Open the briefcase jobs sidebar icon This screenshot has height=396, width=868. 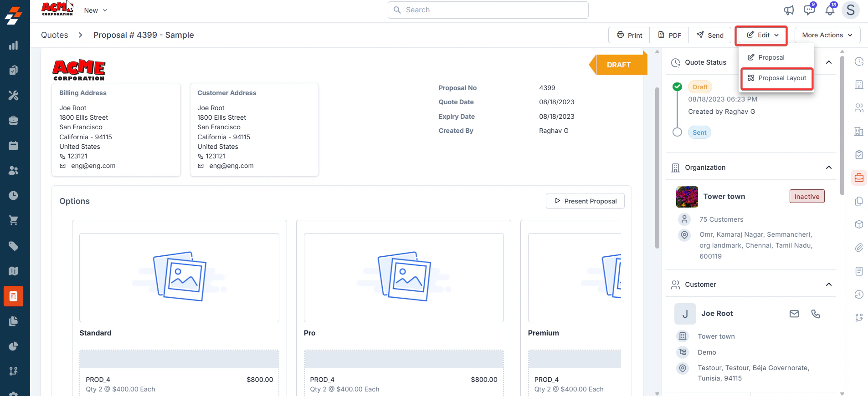[x=14, y=120]
